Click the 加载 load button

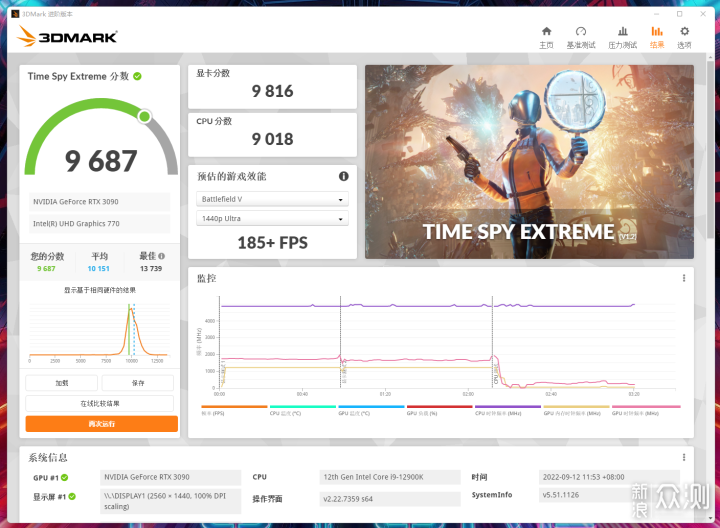(62, 383)
